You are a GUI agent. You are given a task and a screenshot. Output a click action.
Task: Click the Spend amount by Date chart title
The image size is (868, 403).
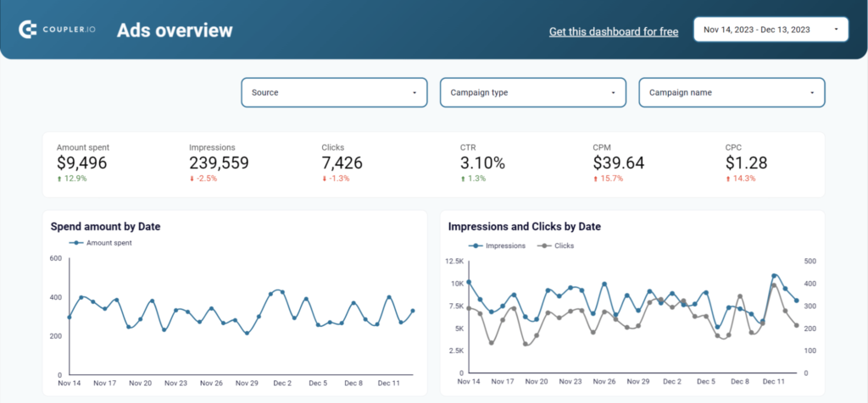point(105,227)
